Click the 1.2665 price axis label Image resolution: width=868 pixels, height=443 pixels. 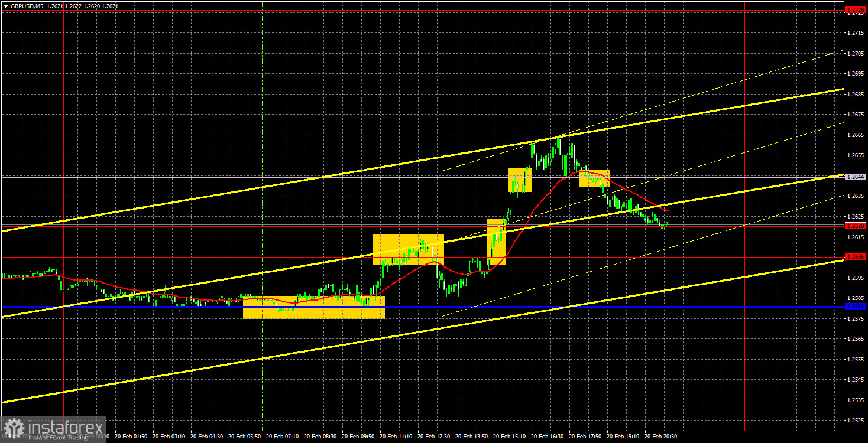click(856, 135)
